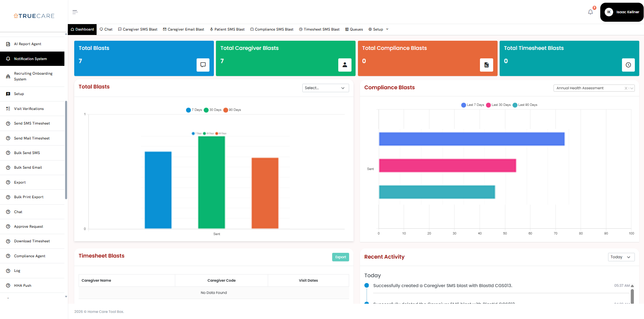
Task: Click the sidebar scrollbar down arrow
Action: [66, 297]
